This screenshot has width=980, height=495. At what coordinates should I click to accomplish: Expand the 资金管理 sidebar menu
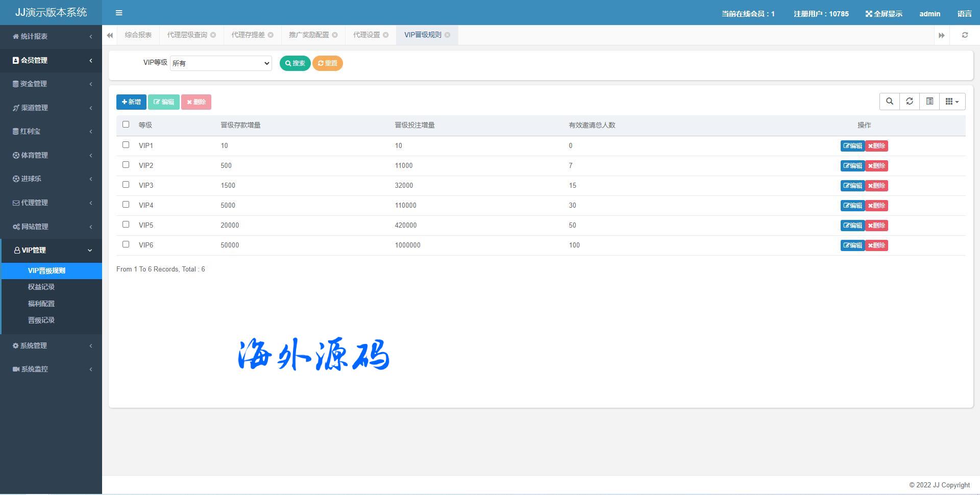(x=51, y=84)
